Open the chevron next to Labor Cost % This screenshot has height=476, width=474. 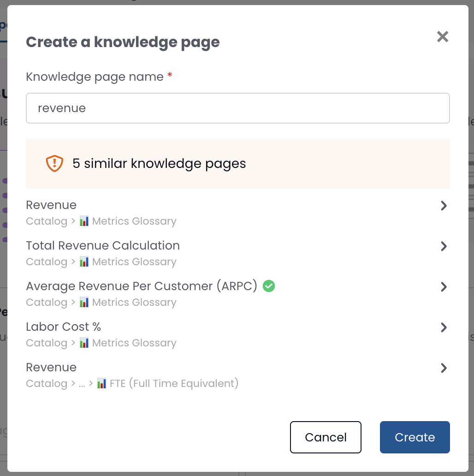point(444,327)
